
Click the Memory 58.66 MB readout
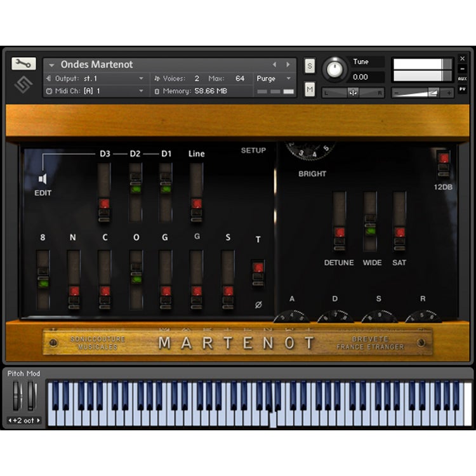[210, 91]
